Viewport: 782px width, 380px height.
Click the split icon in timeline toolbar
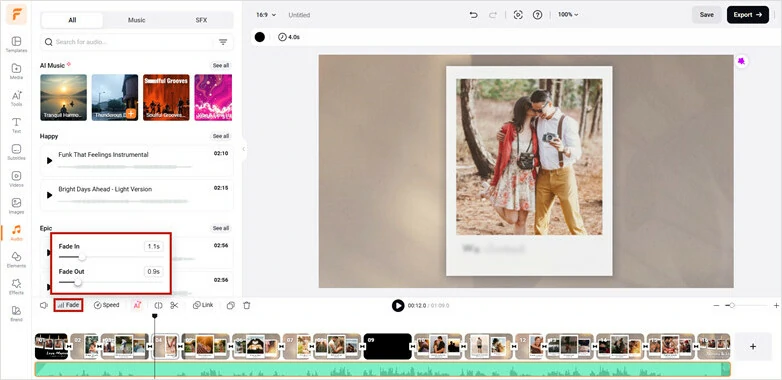[159, 305]
